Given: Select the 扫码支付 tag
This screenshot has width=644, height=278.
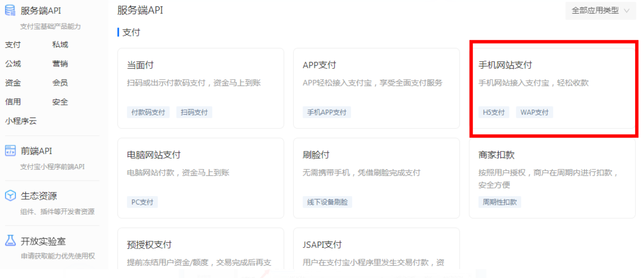Looking at the screenshot, I should click(x=194, y=112).
